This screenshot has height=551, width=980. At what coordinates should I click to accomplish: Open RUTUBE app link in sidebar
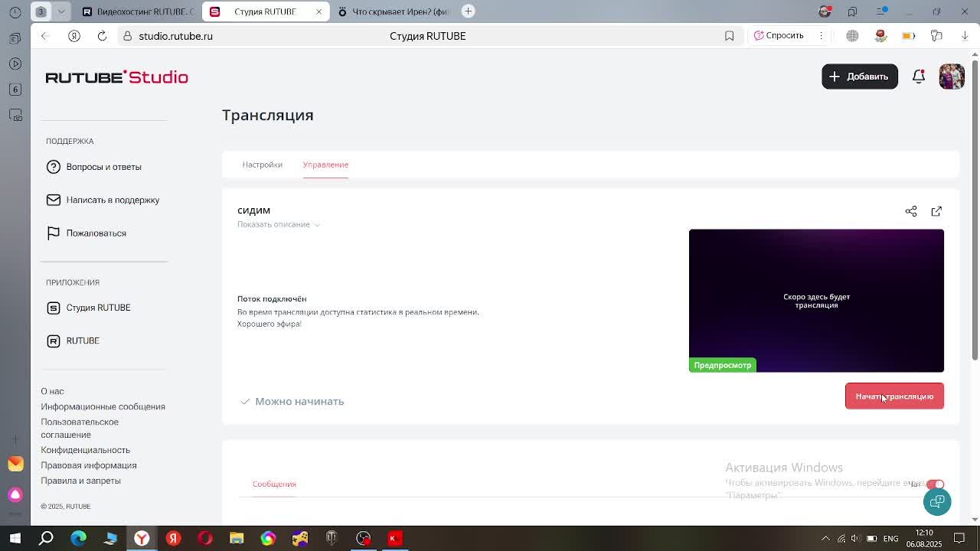(x=73, y=341)
